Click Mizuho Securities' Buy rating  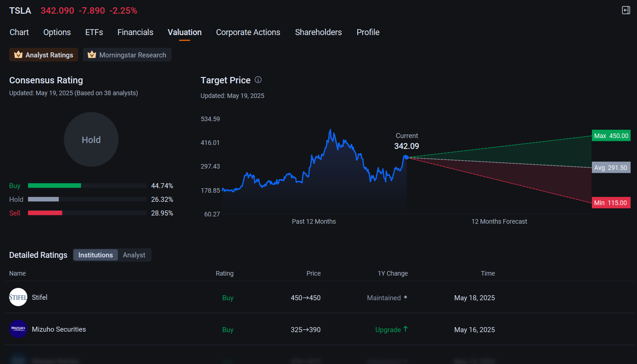coord(228,329)
